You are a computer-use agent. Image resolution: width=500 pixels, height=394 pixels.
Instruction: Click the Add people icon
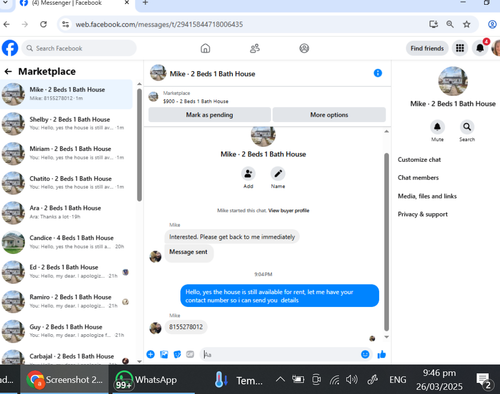(248, 174)
